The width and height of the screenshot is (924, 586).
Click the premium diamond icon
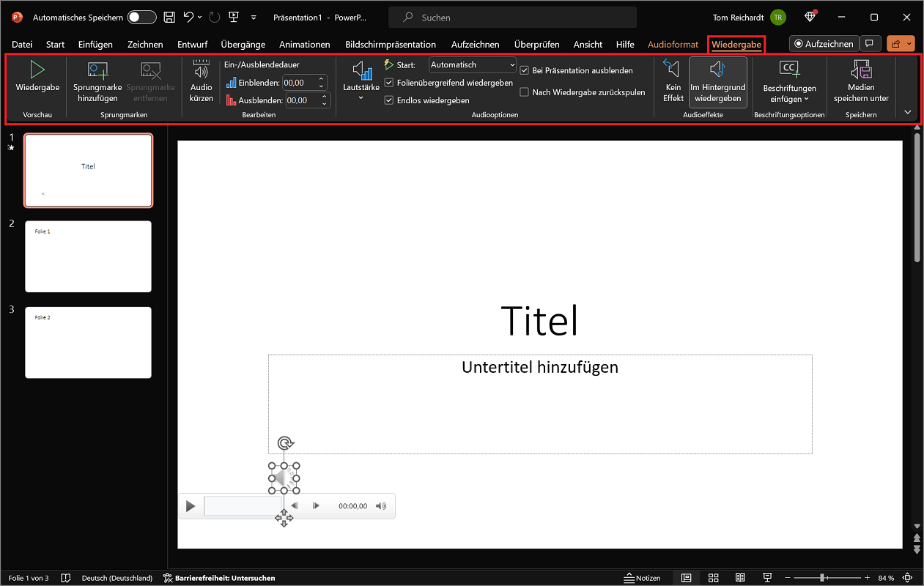(810, 17)
